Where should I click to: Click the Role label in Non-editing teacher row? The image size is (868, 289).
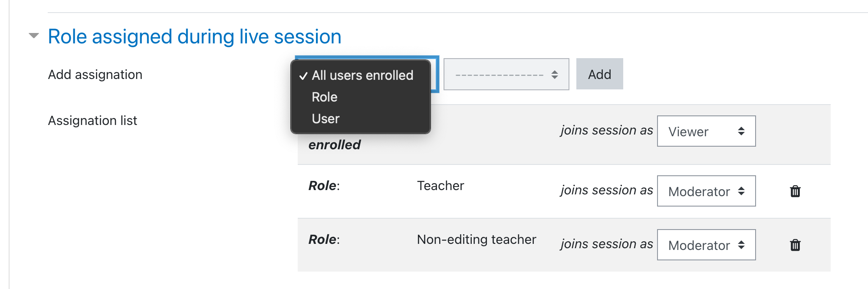[x=324, y=240]
